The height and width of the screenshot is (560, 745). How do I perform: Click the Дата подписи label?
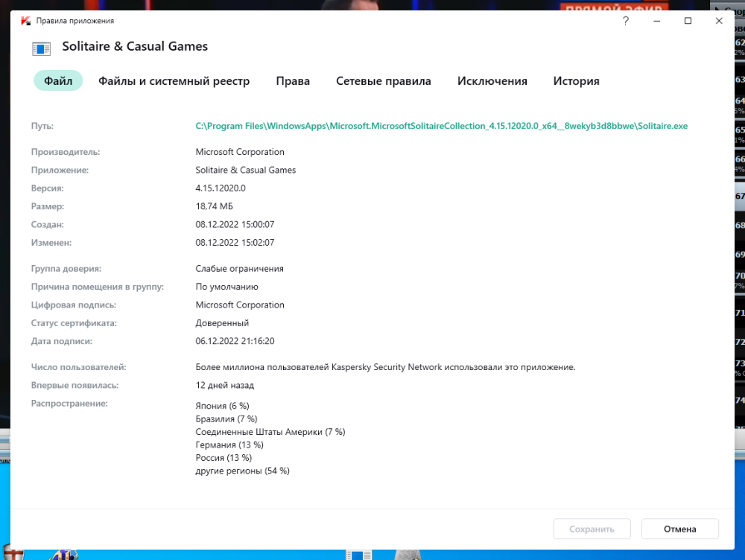[62, 341]
